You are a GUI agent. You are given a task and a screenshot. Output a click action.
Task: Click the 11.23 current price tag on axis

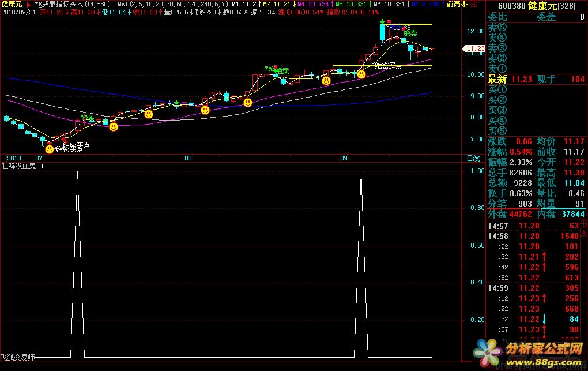[x=474, y=48]
